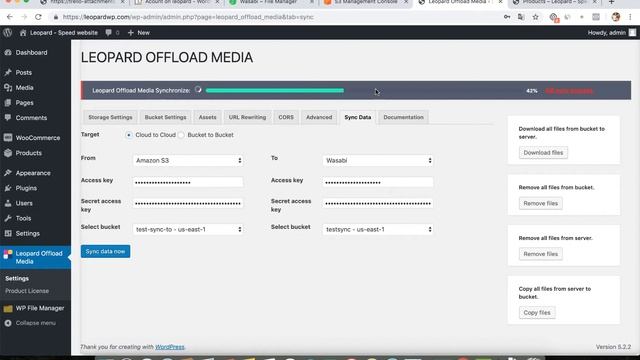
Task: Open the WordPress logo menu
Action: (7, 33)
